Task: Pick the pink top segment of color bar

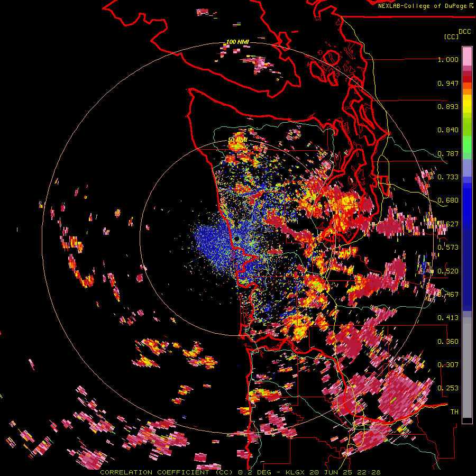Action: tap(467, 56)
